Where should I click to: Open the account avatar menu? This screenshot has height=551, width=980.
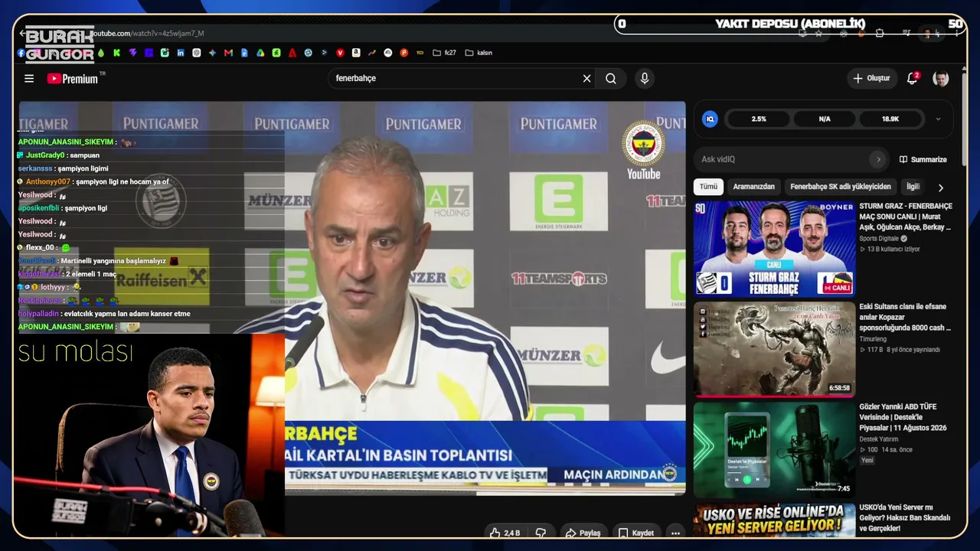[x=941, y=78]
